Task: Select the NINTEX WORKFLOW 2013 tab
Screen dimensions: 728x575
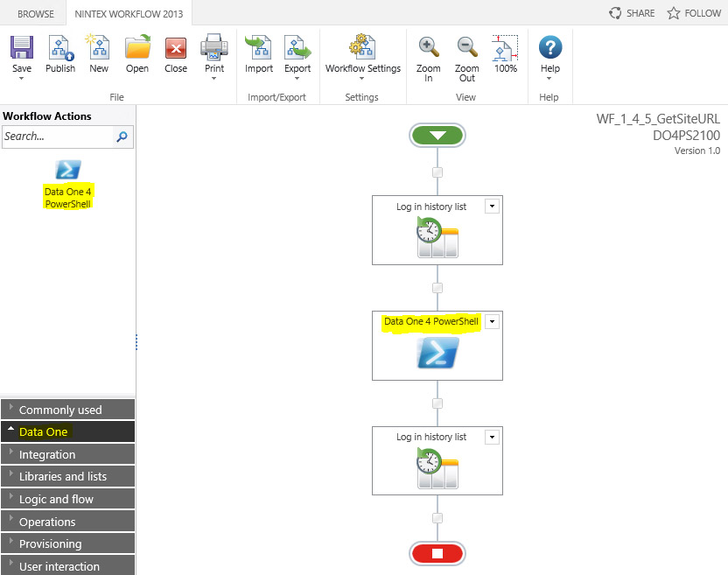Action: coord(129,13)
